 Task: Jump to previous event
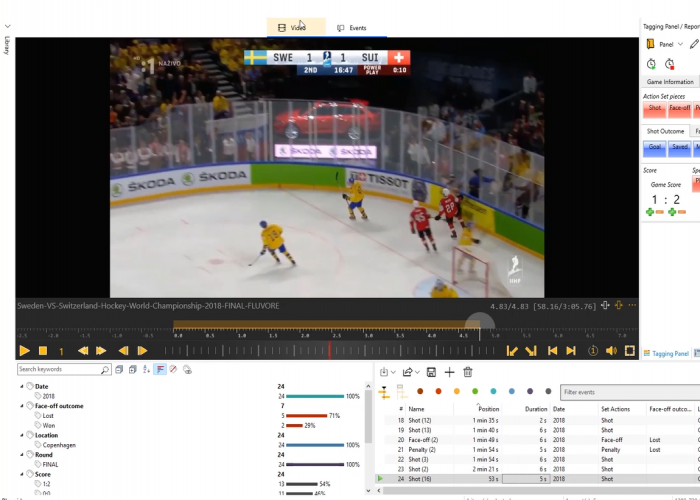click(552, 351)
